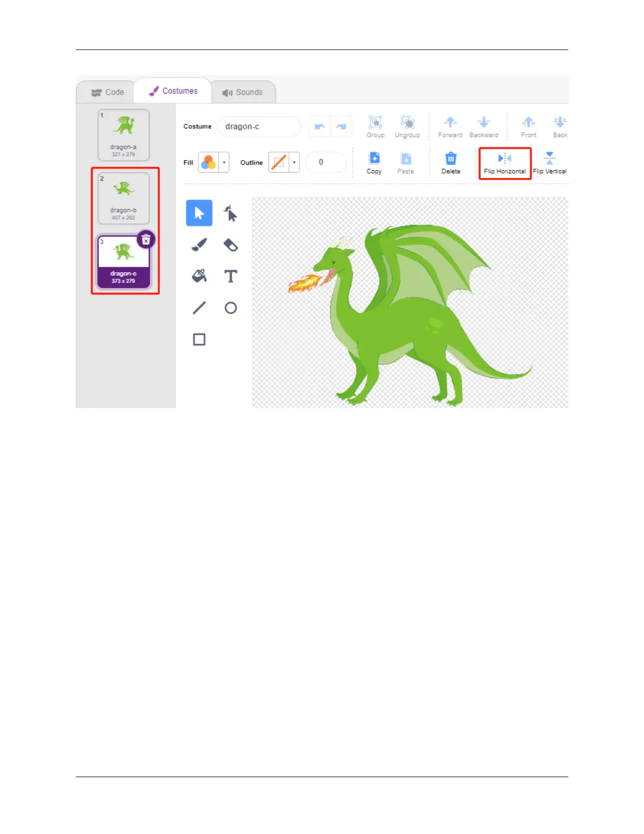
Task: Choose the Reshape tool
Action: coord(230,213)
